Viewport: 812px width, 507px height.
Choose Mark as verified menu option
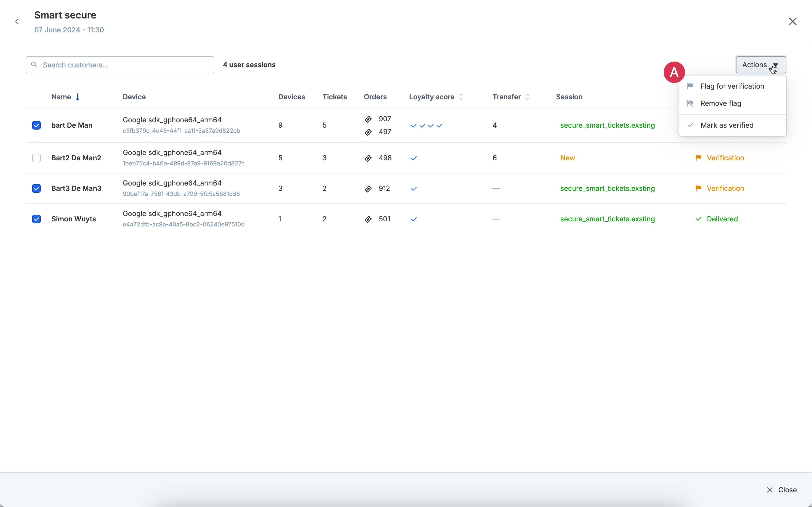[732, 125]
